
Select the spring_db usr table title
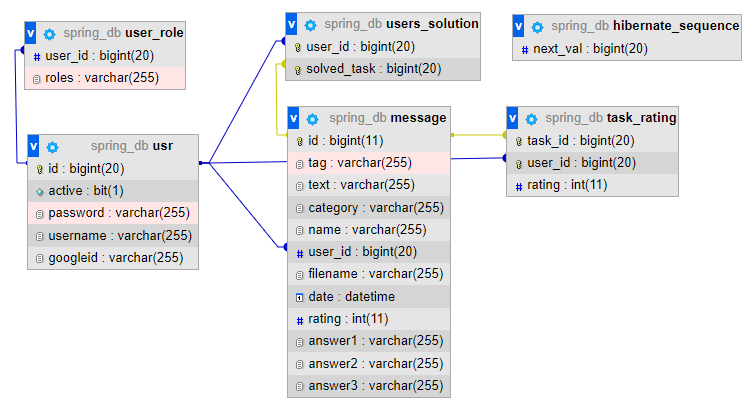coord(132,146)
